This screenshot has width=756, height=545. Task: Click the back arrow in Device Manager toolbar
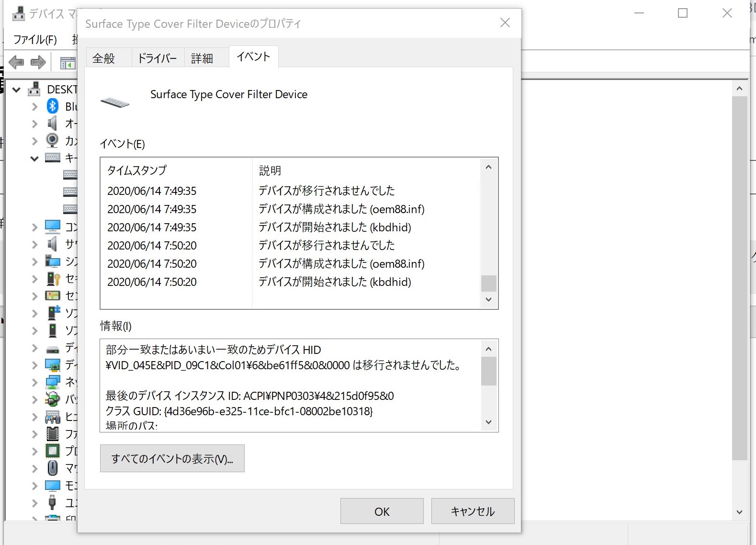(x=16, y=62)
